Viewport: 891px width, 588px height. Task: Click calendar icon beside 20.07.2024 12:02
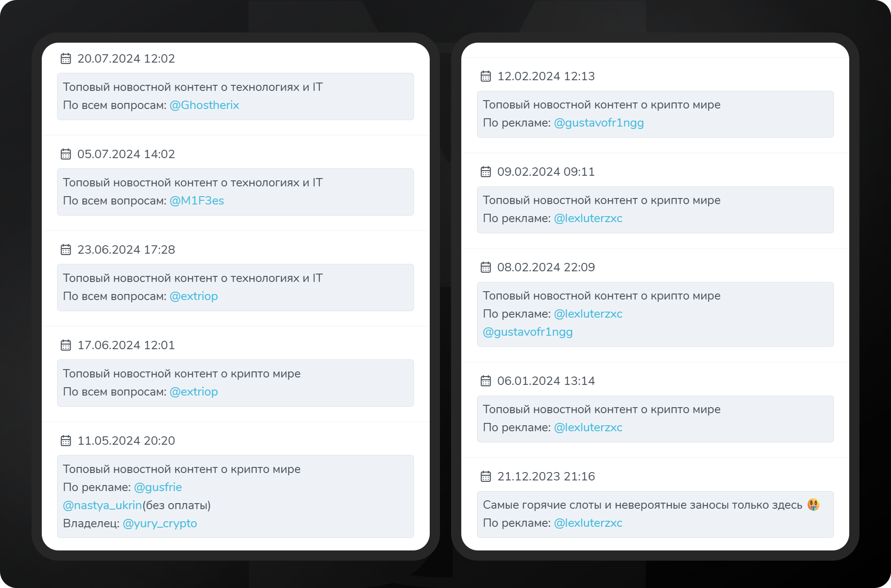[x=66, y=58]
